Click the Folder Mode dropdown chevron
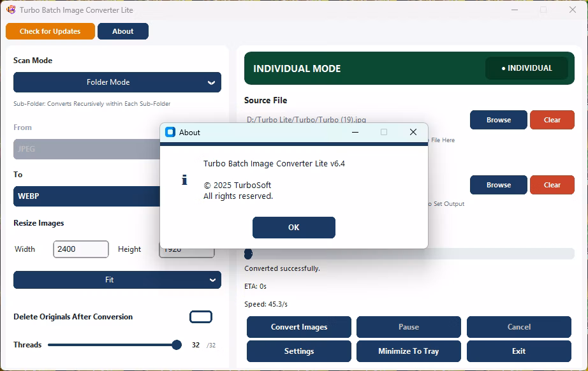Image resolution: width=588 pixels, height=371 pixels. tap(212, 82)
